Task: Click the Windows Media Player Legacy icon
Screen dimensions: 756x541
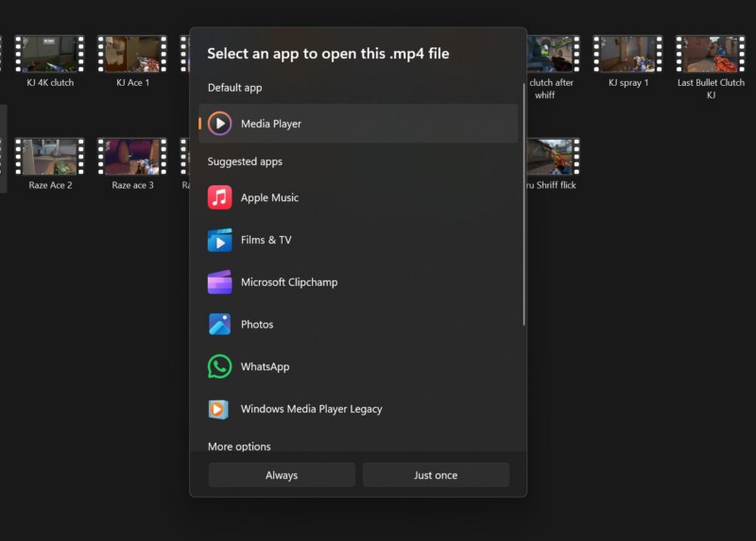Action: [219, 409]
